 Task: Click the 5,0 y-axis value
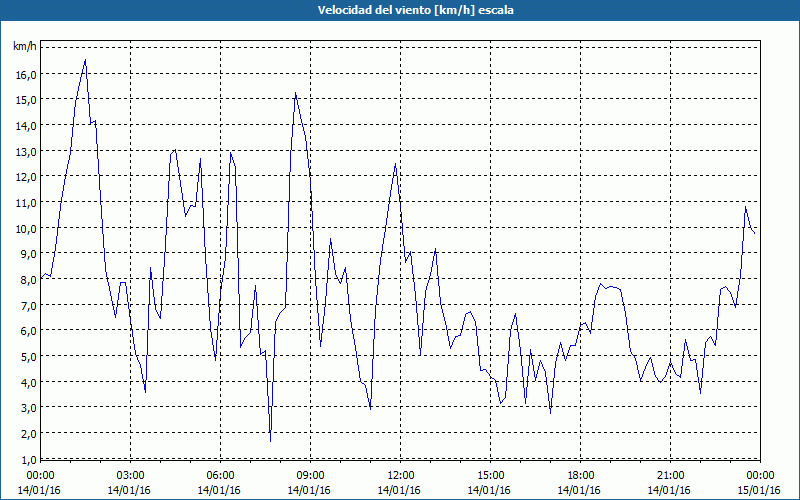(29, 357)
